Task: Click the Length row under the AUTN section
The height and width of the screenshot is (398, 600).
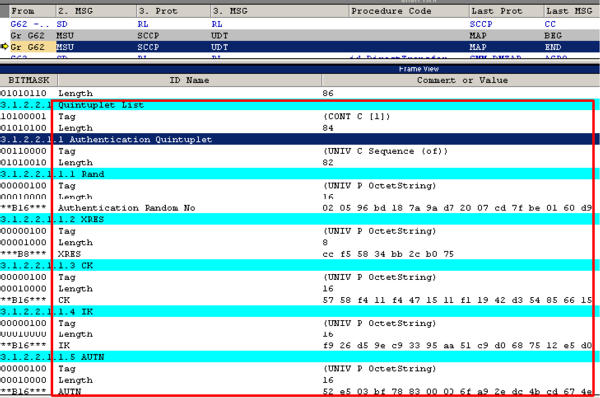Action: tap(300, 380)
